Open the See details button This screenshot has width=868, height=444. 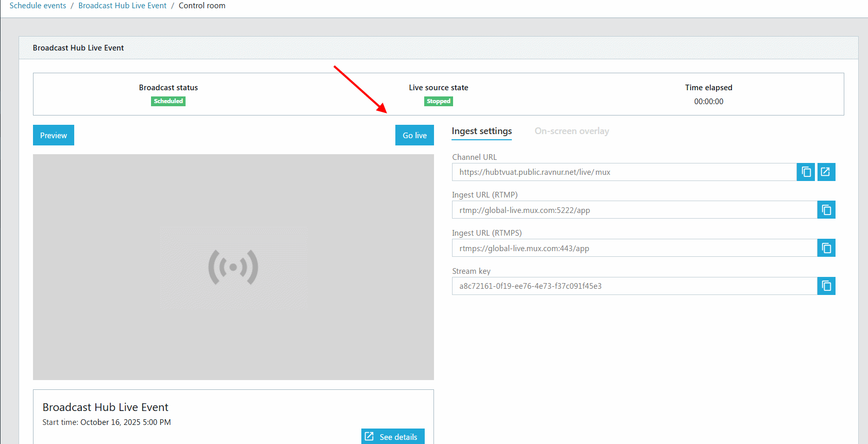tap(393, 436)
